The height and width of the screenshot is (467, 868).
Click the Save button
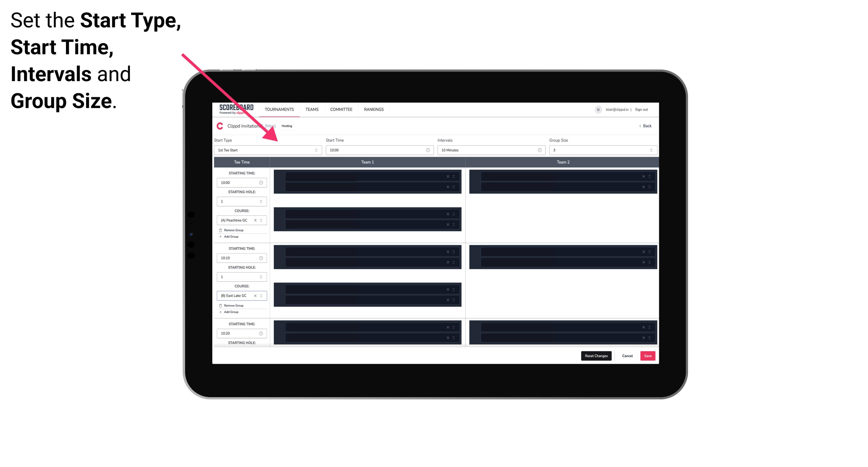pos(648,356)
